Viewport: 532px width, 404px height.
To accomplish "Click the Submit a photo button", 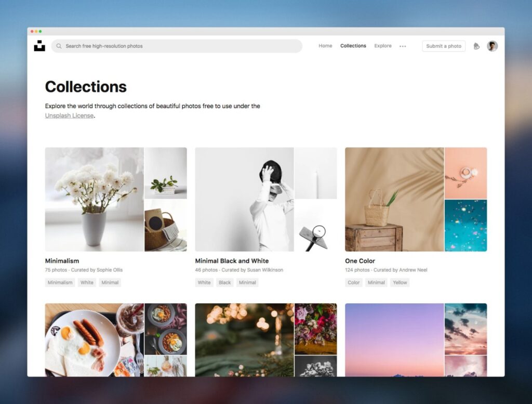I will pyautogui.click(x=444, y=46).
